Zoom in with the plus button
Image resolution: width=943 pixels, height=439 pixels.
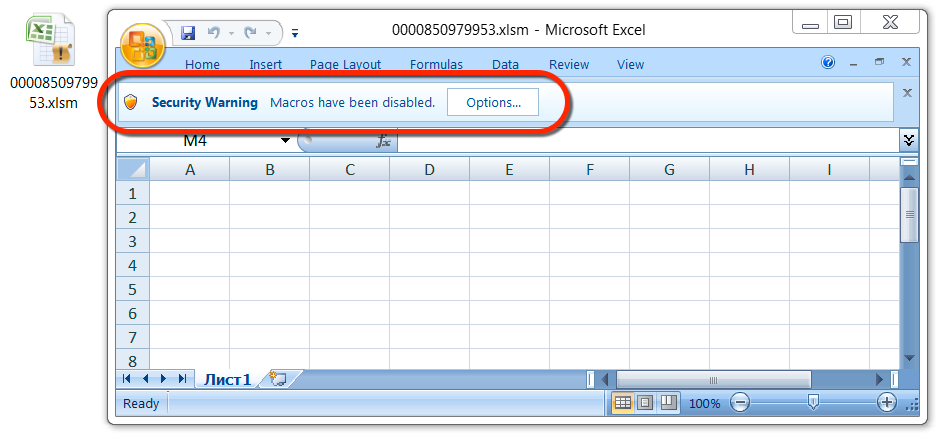[886, 402]
